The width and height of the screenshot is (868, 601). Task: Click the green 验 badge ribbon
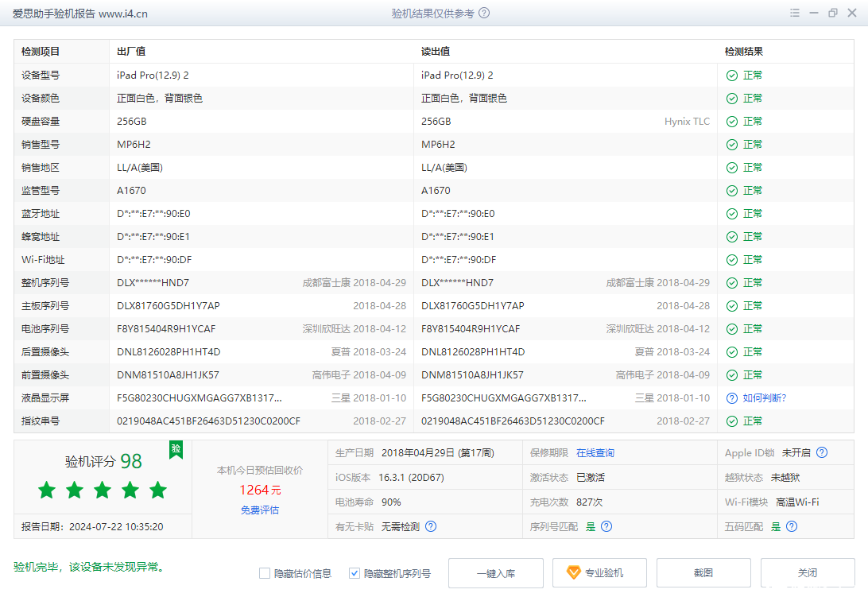[176, 449]
